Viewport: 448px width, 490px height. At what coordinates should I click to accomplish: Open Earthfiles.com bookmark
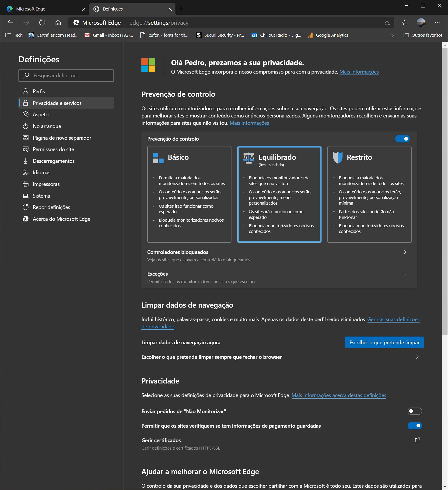coord(54,35)
